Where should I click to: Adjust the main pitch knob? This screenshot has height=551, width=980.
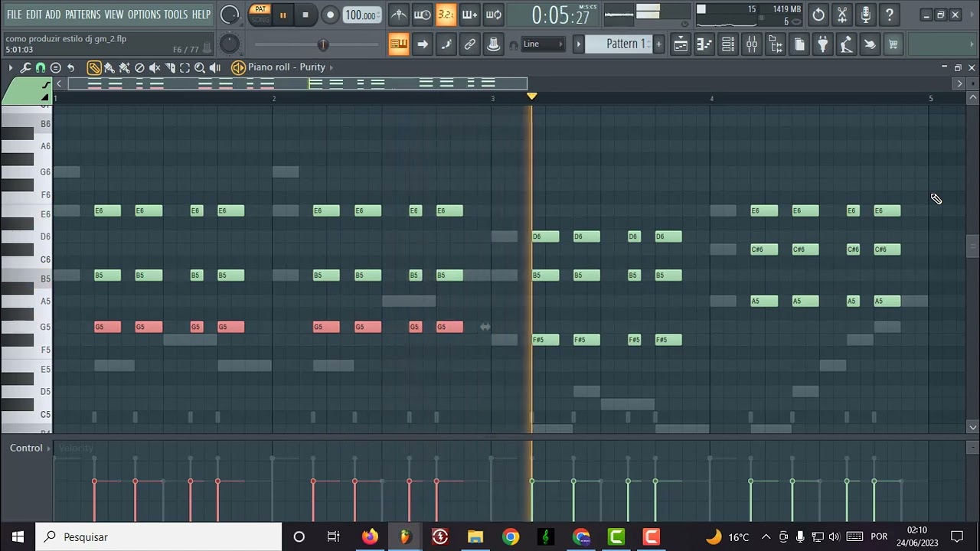point(229,44)
